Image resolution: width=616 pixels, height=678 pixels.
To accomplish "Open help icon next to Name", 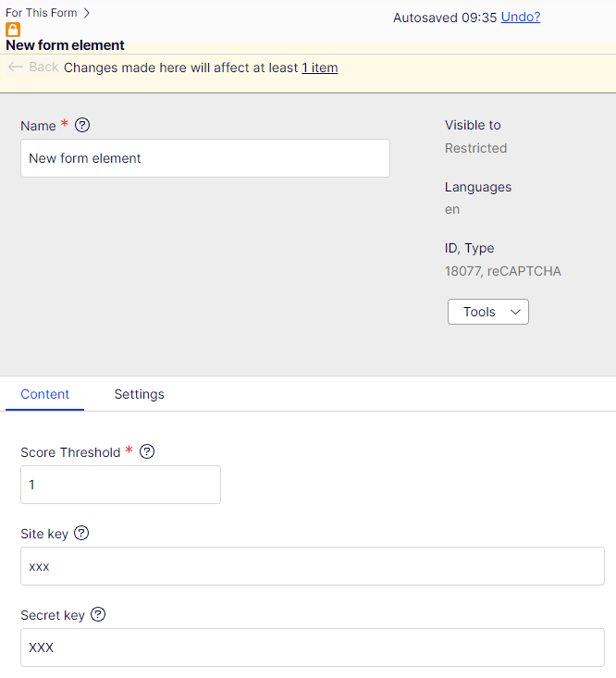I will pos(82,125).
